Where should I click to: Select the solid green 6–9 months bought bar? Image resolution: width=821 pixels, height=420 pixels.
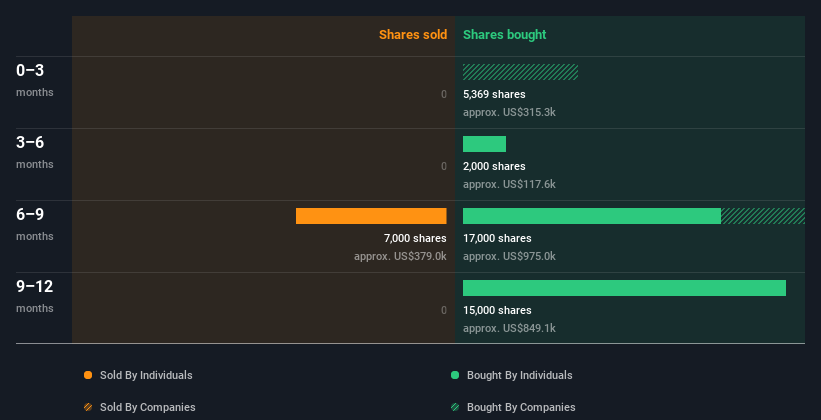click(x=592, y=216)
